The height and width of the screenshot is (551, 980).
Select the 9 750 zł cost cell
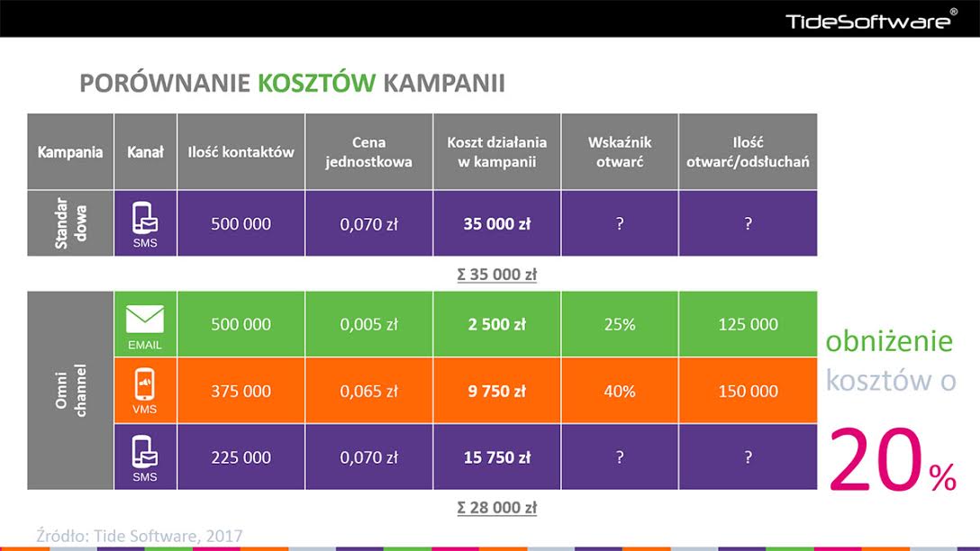tap(496, 391)
